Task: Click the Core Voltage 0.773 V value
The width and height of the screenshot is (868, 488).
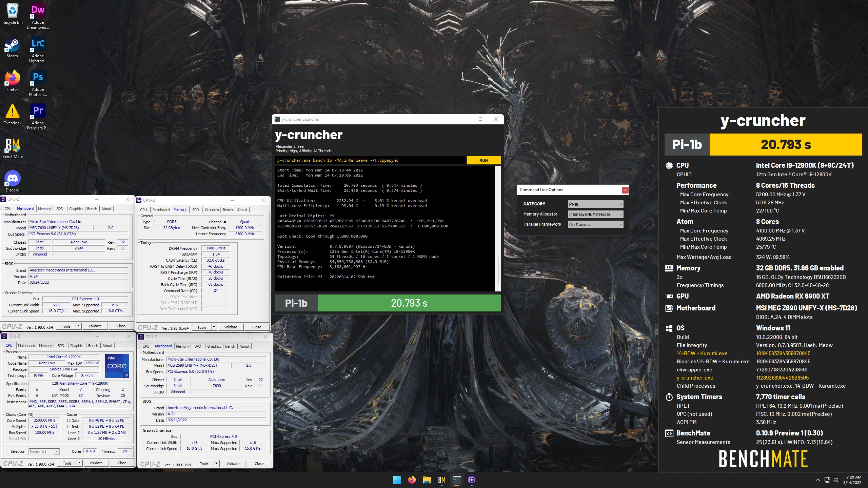Action: 87,375
